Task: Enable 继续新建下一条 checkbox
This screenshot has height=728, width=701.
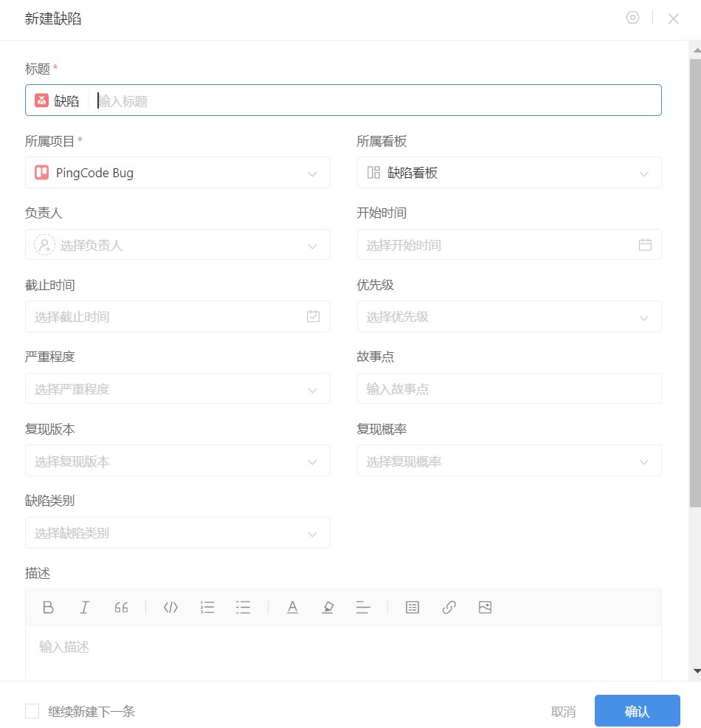Action: (x=32, y=710)
